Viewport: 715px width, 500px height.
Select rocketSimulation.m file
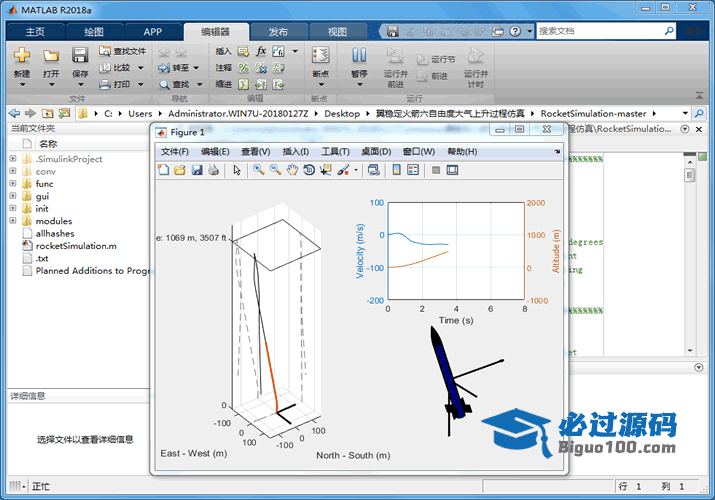[76, 246]
